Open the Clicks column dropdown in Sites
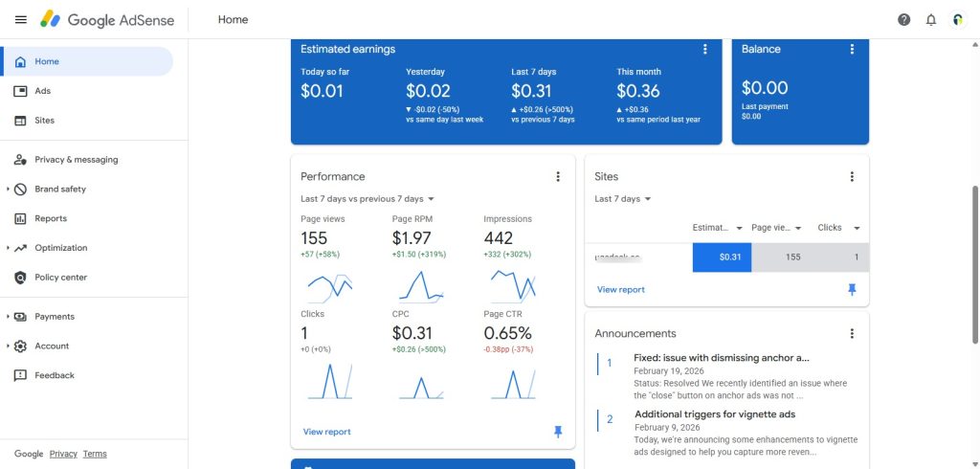980x469 pixels. pyautogui.click(x=857, y=228)
